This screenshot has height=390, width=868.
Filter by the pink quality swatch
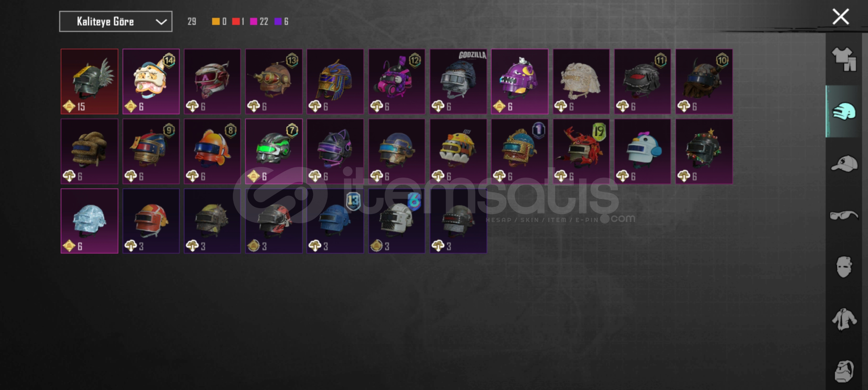coord(254,22)
